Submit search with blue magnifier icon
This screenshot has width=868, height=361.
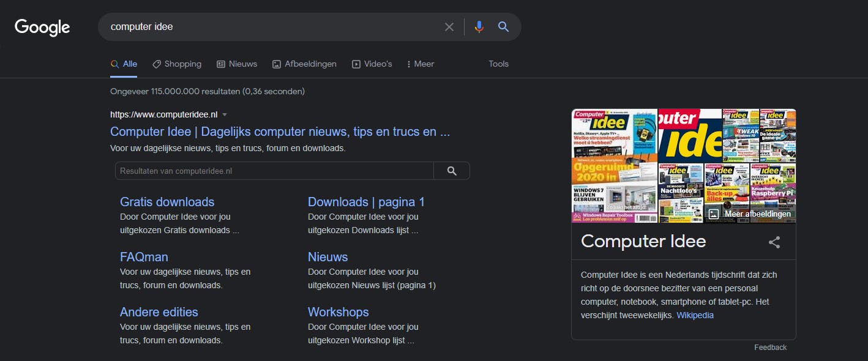click(x=503, y=27)
